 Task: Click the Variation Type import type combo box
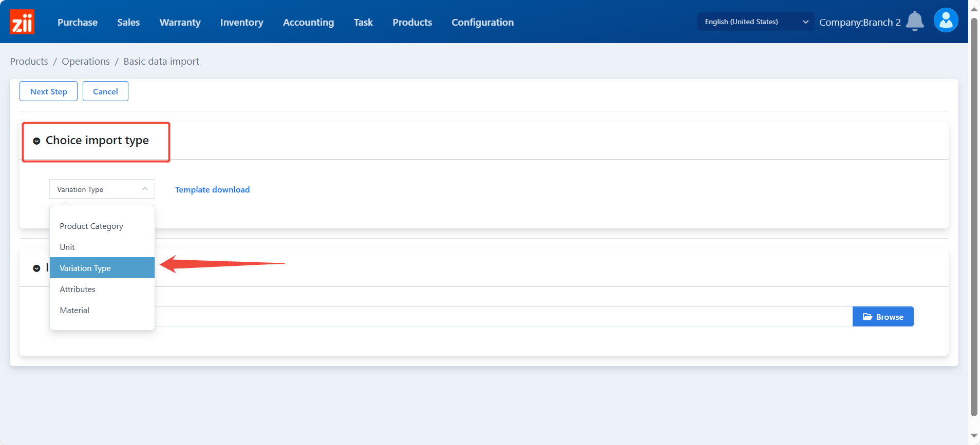[102, 189]
